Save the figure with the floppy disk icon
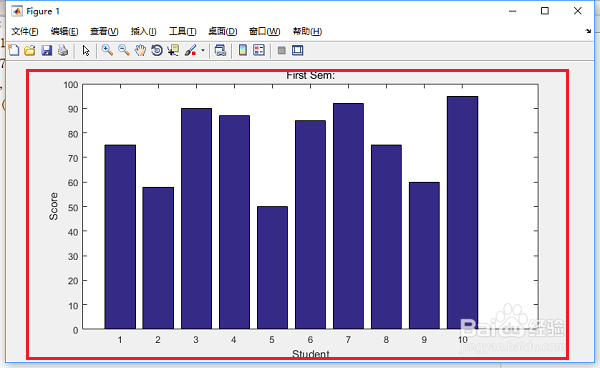The height and width of the screenshot is (368, 600). click(x=47, y=50)
